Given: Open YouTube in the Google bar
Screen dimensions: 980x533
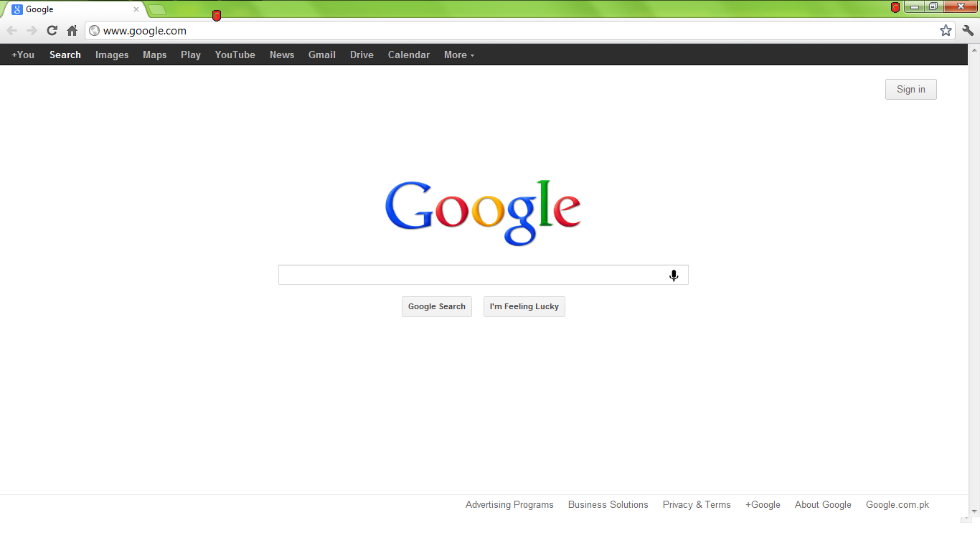Looking at the screenshot, I should (x=235, y=55).
